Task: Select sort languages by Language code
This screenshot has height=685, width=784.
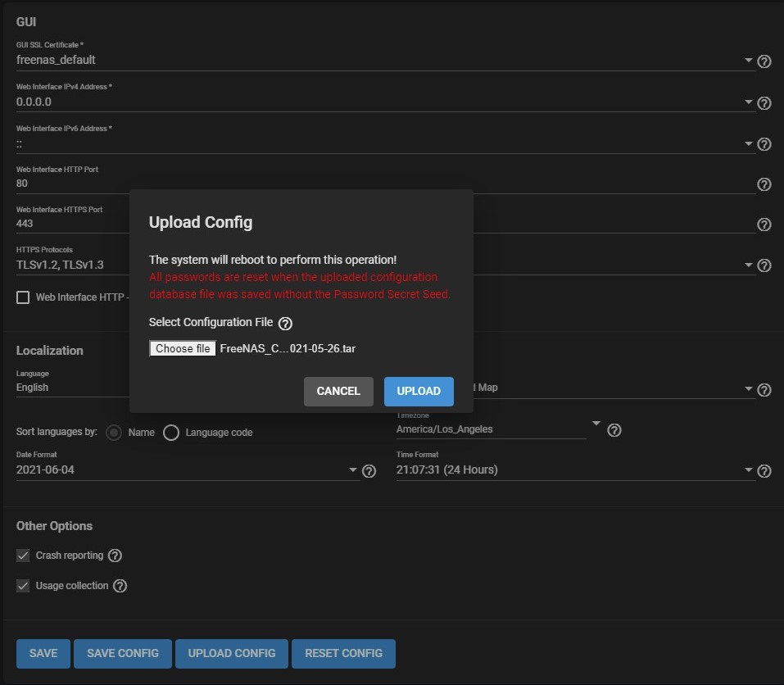Action: (171, 433)
